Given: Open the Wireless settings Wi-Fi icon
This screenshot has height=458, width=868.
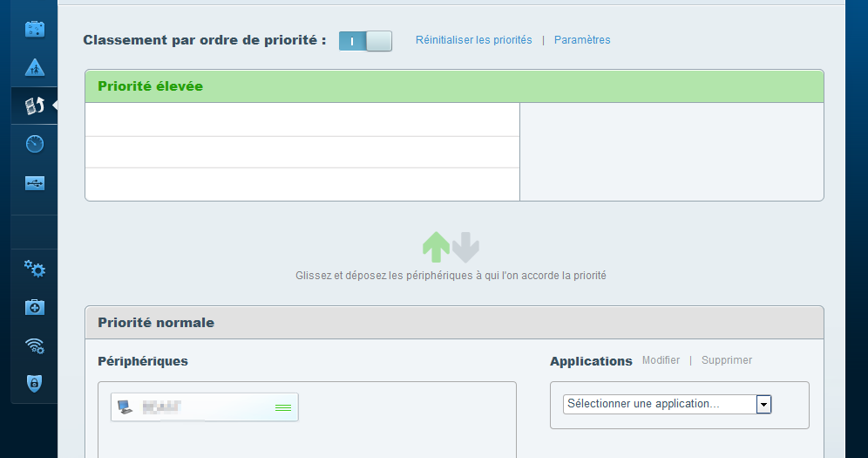Looking at the screenshot, I should (35, 345).
